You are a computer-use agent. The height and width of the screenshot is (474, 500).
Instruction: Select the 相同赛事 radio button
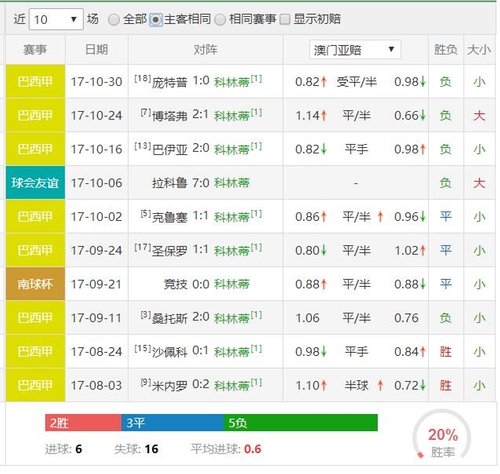220,20
